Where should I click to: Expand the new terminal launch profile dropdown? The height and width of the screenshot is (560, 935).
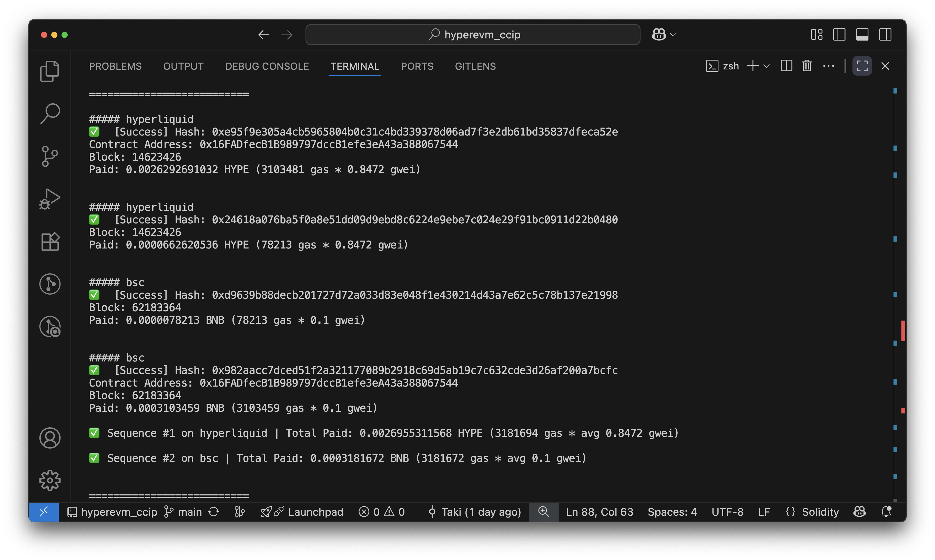(x=767, y=66)
